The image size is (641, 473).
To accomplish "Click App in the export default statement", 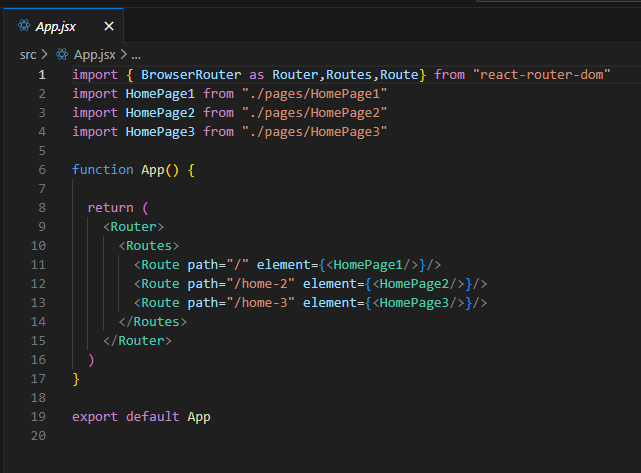I will point(199,416).
